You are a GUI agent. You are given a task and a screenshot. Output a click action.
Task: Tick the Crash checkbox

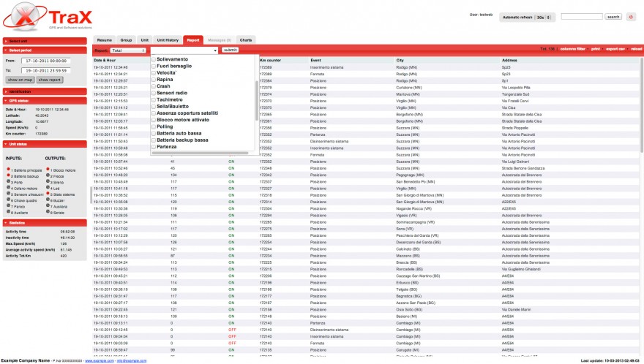tap(154, 86)
